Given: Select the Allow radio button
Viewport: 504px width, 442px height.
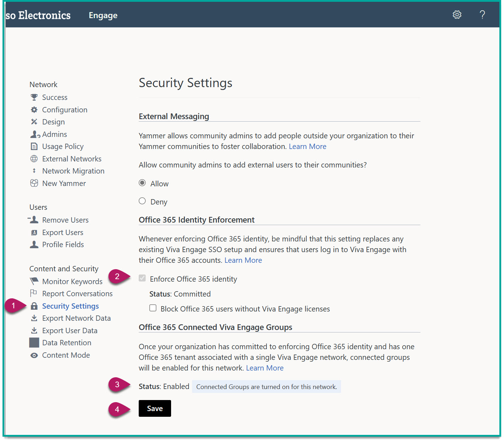Looking at the screenshot, I should pos(142,183).
